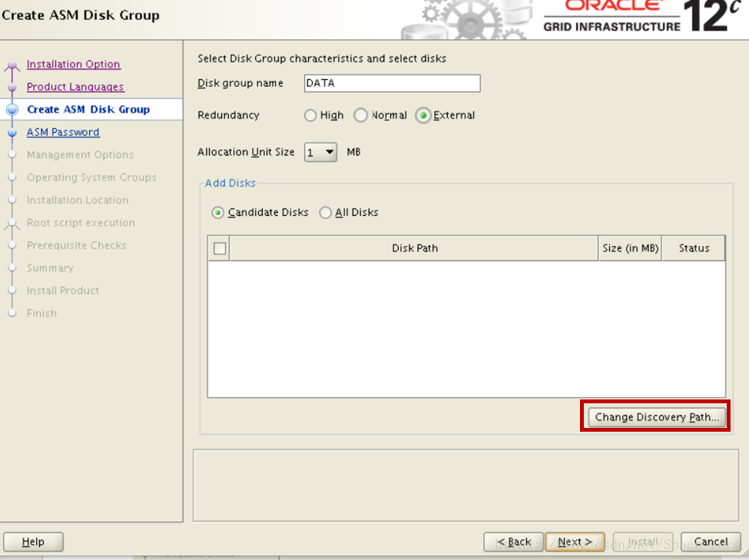Click the Summary step text
The width and height of the screenshot is (749, 560).
point(50,268)
